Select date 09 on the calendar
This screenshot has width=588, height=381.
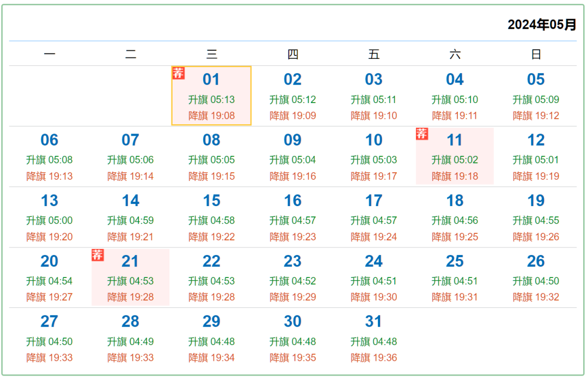[292, 140]
